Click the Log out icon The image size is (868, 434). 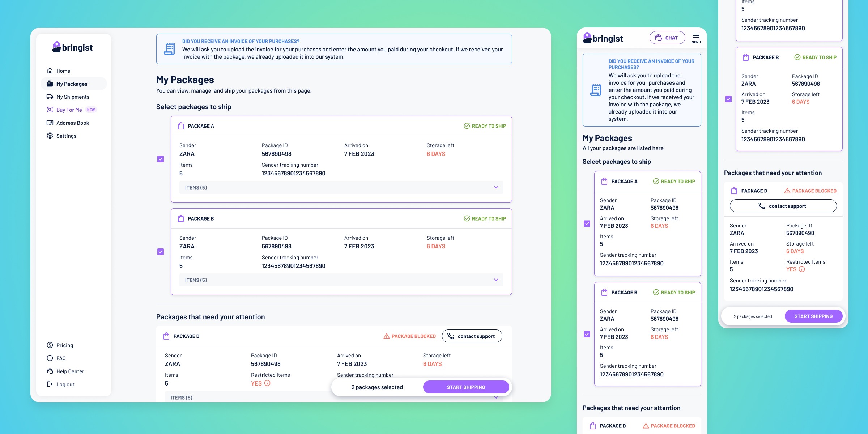[50, 384]
